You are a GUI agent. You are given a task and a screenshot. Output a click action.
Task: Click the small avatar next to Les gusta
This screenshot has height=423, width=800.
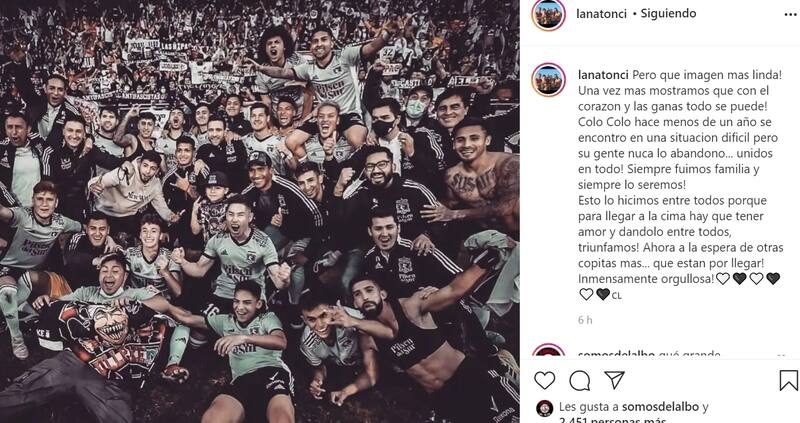click(544, 408)
